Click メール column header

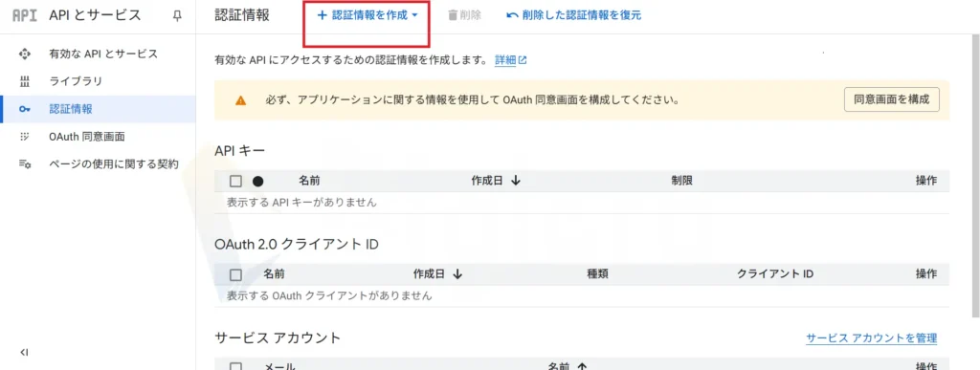pos(279,366)
